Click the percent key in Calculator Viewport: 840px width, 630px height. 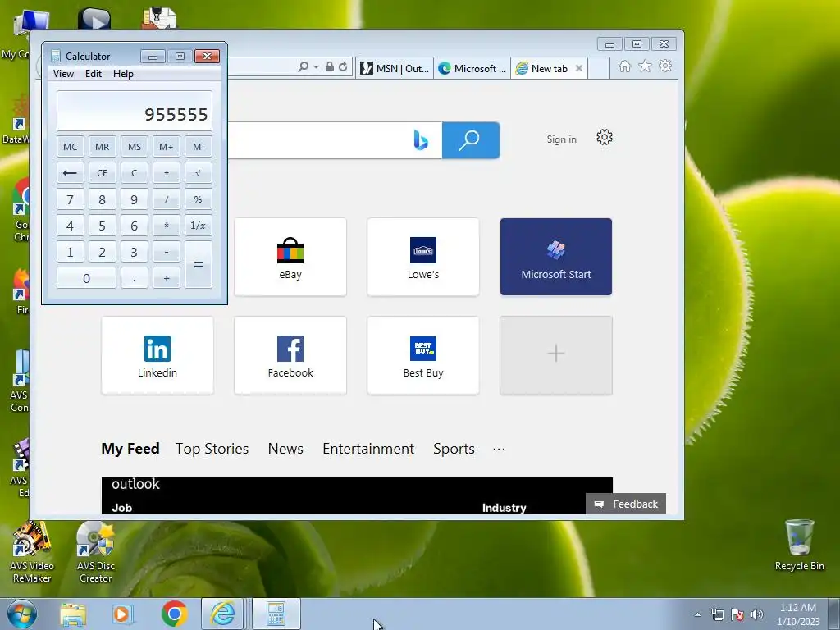pyautogui.click(x=199, y=199)
